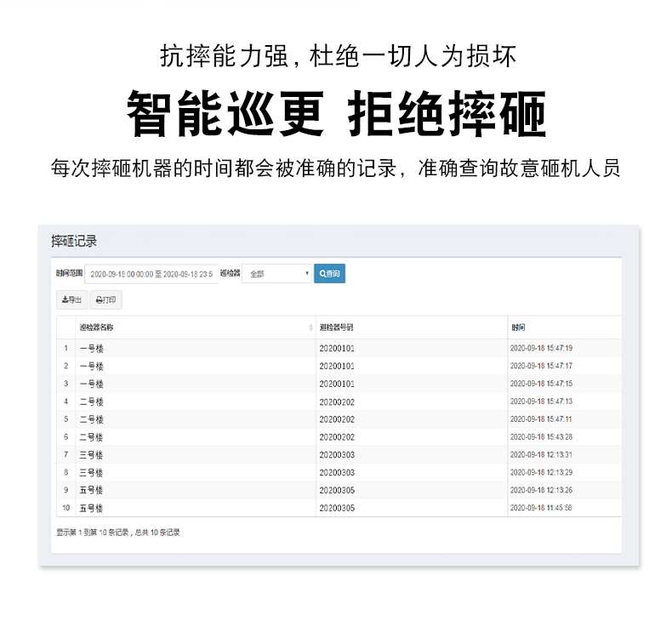The image size is (672, 621).
Task: Click the record count text below table
Action: (x=117, y=533)
